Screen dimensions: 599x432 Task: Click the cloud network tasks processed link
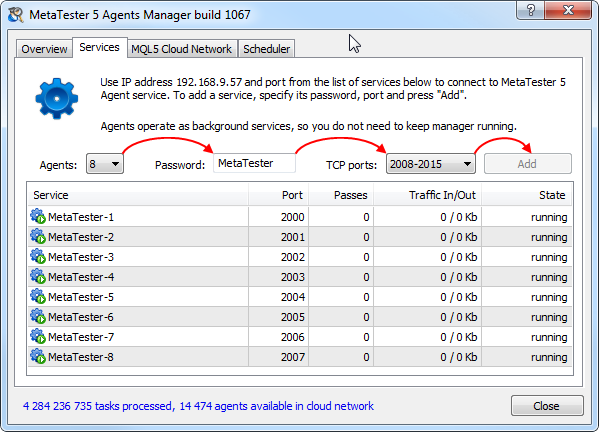click(198, 406)
